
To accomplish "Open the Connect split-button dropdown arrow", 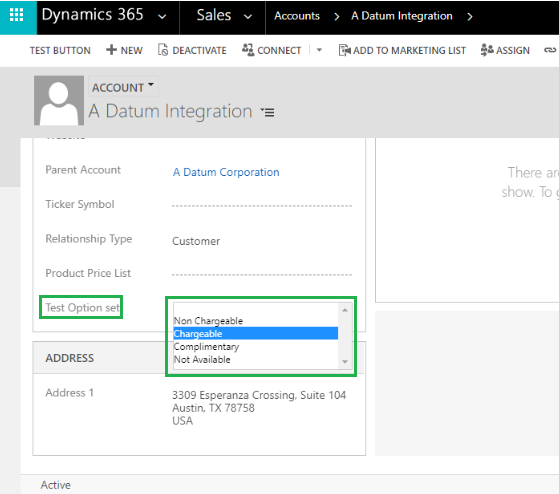I will (x=319, y=50).
